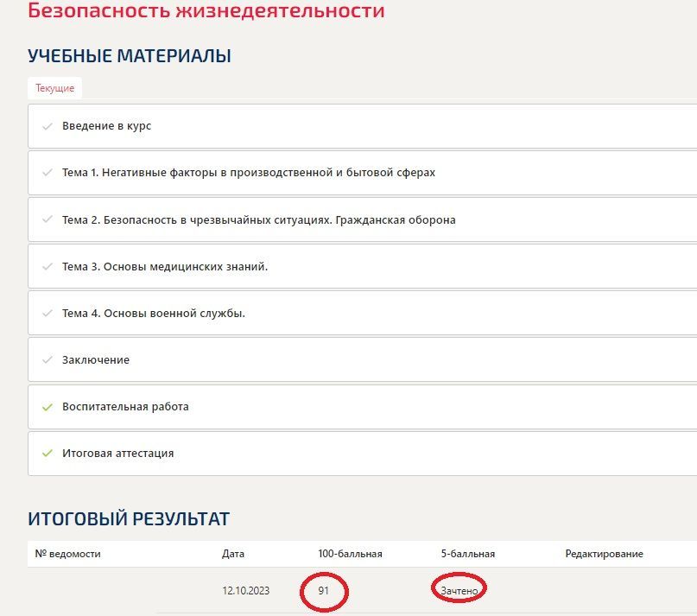697x616 pixels.
Task: Click the checkmark icon beside Введение в курс
Action: tap(48, 126)
